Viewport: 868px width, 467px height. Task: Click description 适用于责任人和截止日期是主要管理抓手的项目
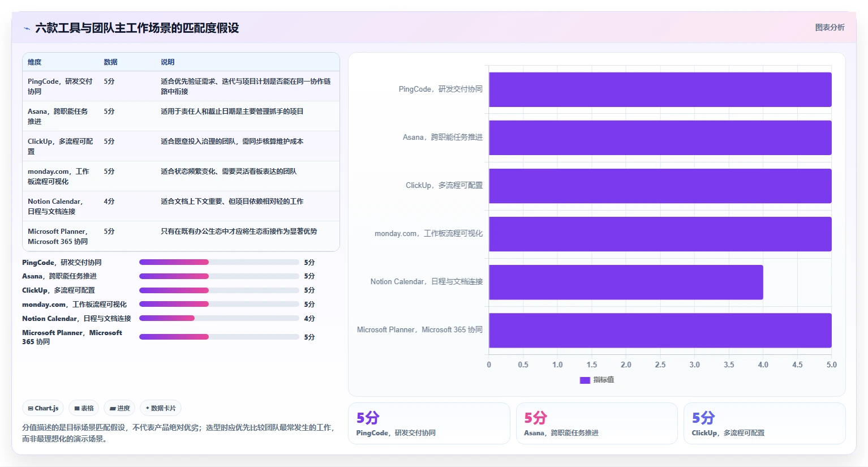pyautogui.click(x=232, y=112)
